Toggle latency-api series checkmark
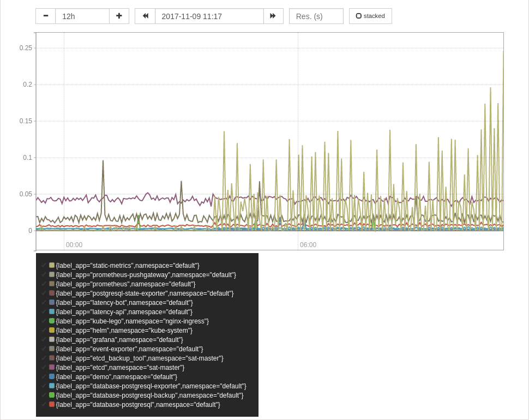This screenshot has width=529, height=420. coord(44,311)
